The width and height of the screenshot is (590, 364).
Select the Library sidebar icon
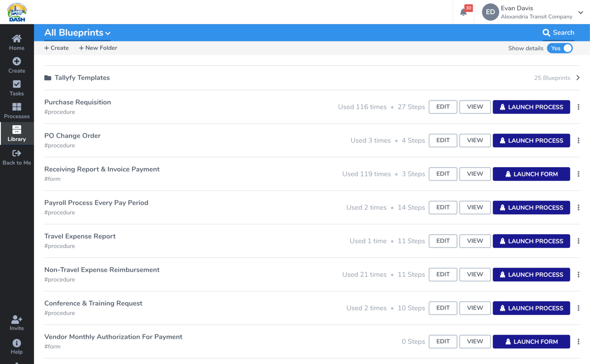point(17,130)
